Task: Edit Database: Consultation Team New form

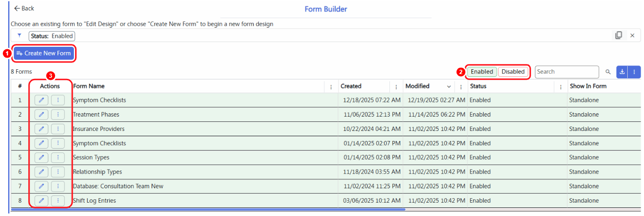Action: pos(41,186)
